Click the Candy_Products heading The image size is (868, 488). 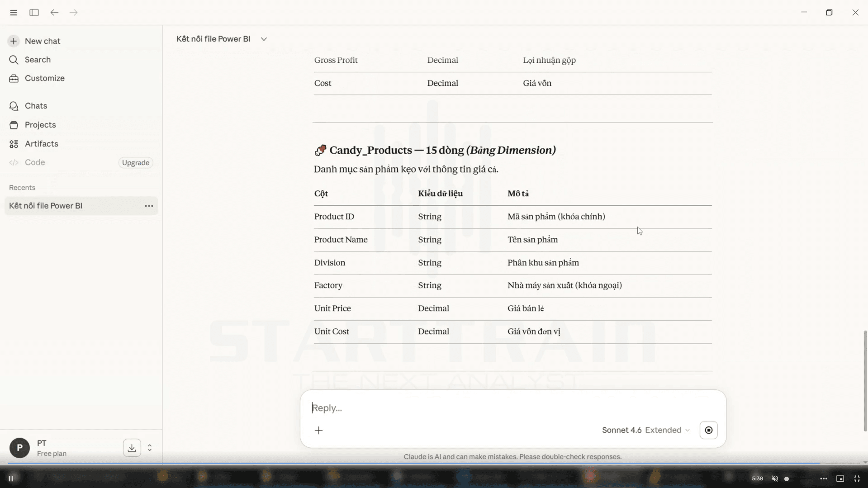coord(435,150)
